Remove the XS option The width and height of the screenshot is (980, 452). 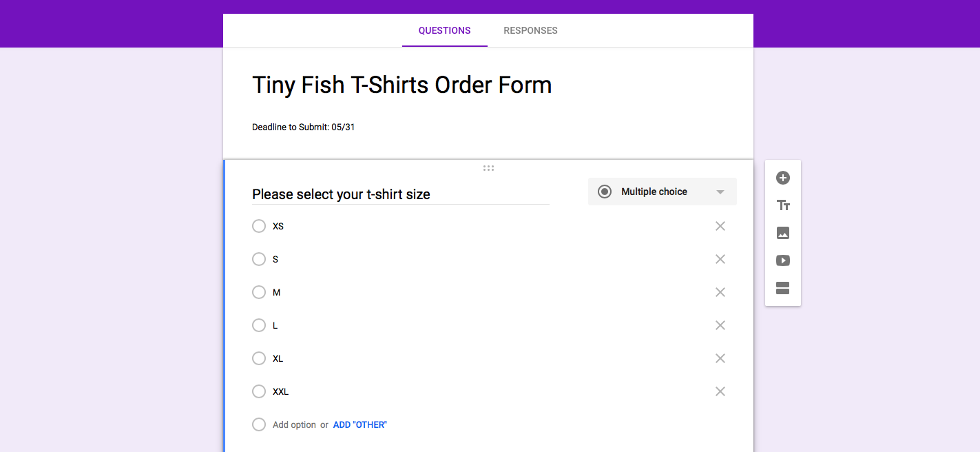(720, 226)
